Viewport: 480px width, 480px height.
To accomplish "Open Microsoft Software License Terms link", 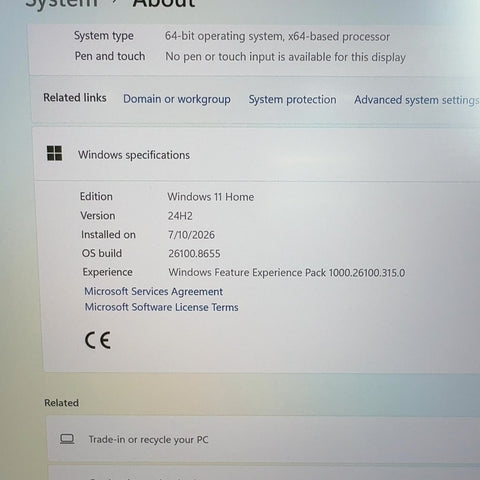I will (x=162, y=307).
